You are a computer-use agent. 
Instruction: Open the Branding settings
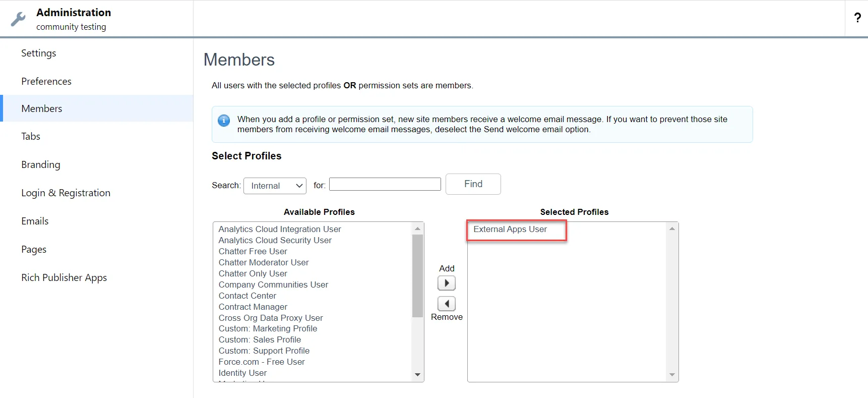click(x=40, y=164)
